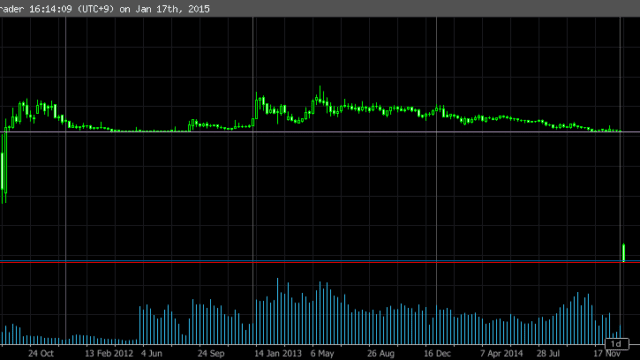
Task: Click the "13 Feb 2012" date axis label
Action: (109, 353)
